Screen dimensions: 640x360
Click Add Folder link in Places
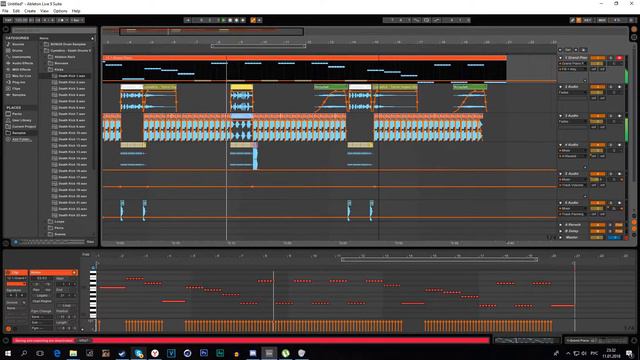21,139
